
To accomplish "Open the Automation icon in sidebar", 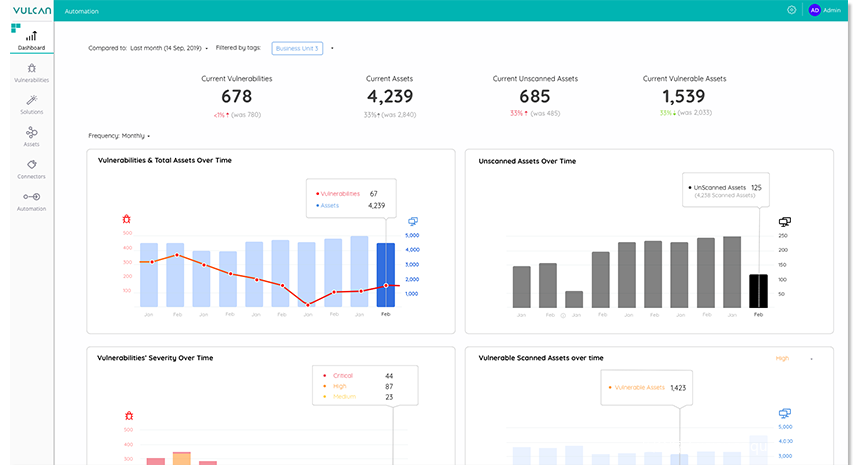I will tap(31, 197).
